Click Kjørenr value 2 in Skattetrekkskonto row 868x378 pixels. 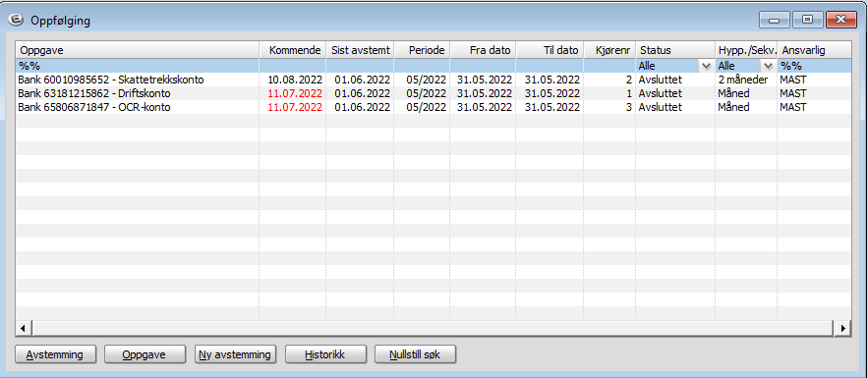point(629,80)
